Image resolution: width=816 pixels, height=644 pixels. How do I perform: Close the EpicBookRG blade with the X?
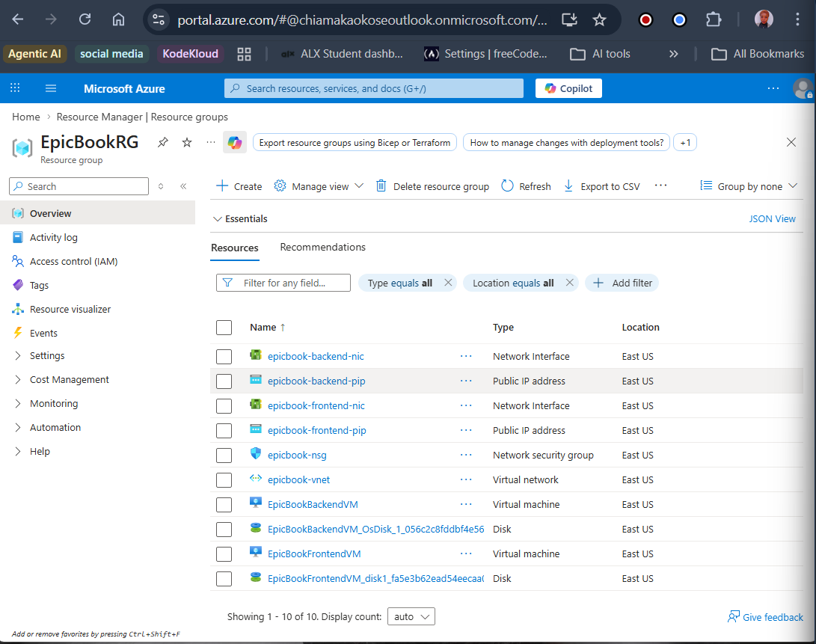(791, 142)
